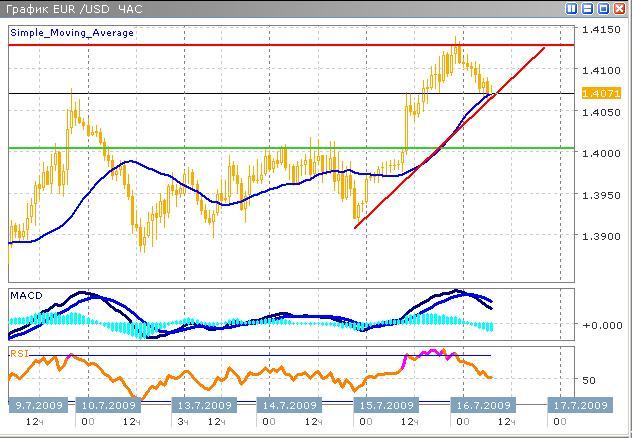Select the 10.7.2009 date marker
632x438 pixels.
pos(107,406)
